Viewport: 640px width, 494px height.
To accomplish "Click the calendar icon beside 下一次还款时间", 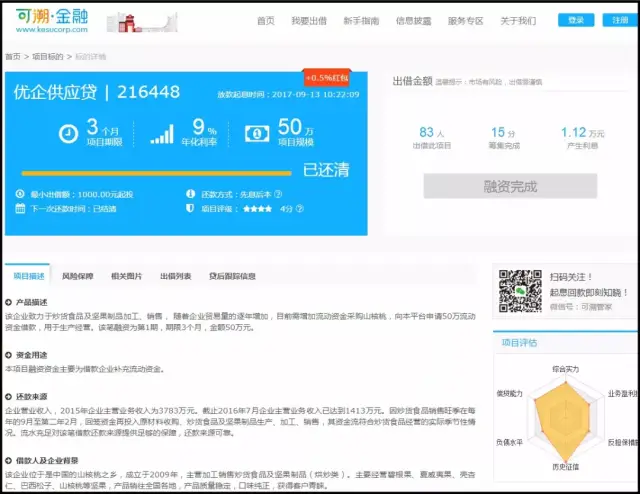I will pyautogui.click(x=20, y=208).
